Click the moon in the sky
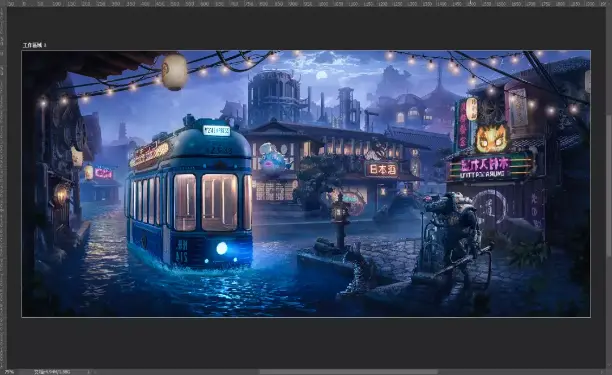The height and width of the screenshot is (375, 612). tap(321, 75)
